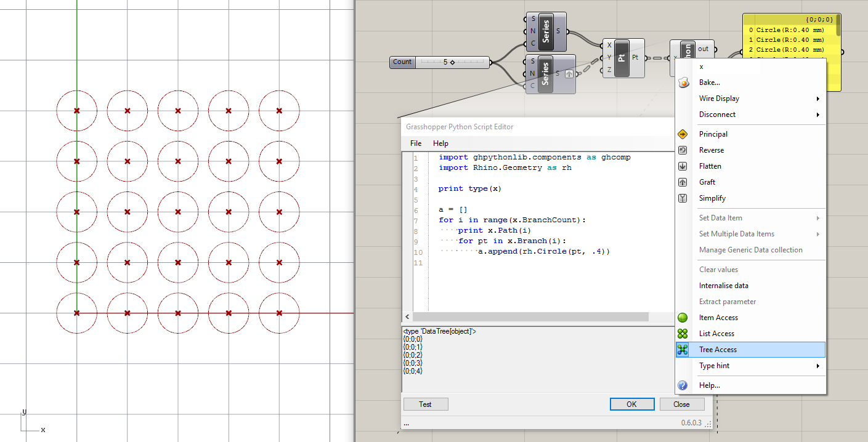Click the Principal arrow icon
The height and width of the screenshot is (442, 868).
(683, 134)
